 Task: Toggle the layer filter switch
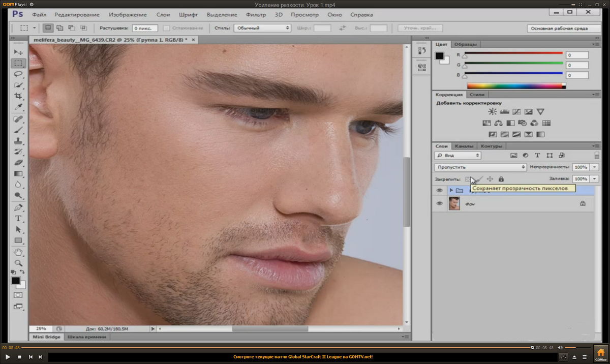596,156
